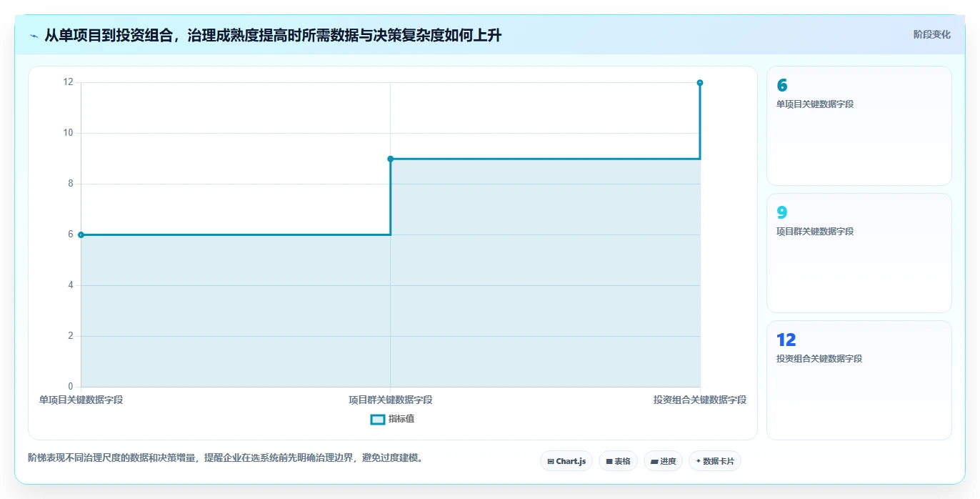Screen dimensions: 980x499
Task: Click the y-axis tick label 10
Action: coord(68,133)
